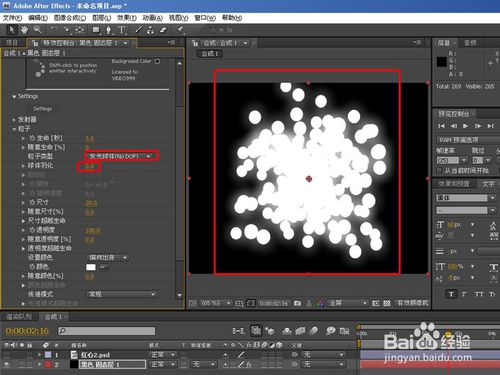Viewport: 500px width, 375px height.
Task: Switch to the 渲染队列 tab
Action: [x=19, y=316]
